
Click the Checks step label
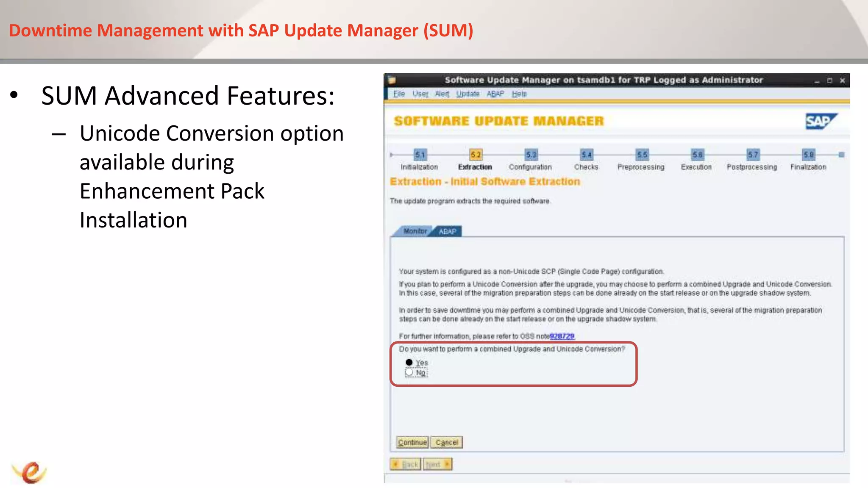pos(586,167)
